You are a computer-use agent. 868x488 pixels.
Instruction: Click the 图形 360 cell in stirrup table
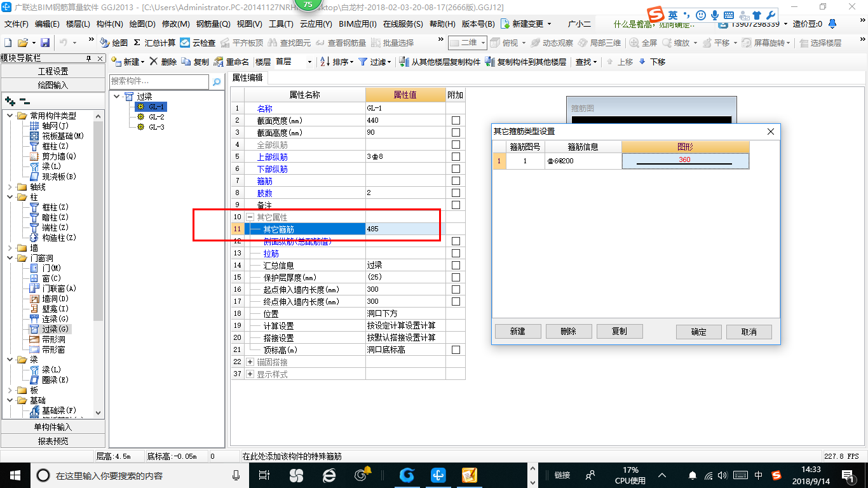[686, 161]
